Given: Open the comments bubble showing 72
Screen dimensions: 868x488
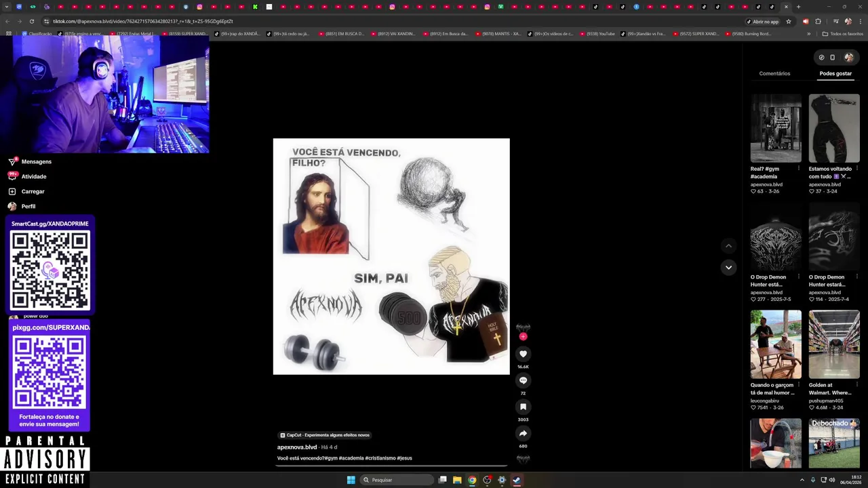Looking at the screenshot, I should [523, 380].
